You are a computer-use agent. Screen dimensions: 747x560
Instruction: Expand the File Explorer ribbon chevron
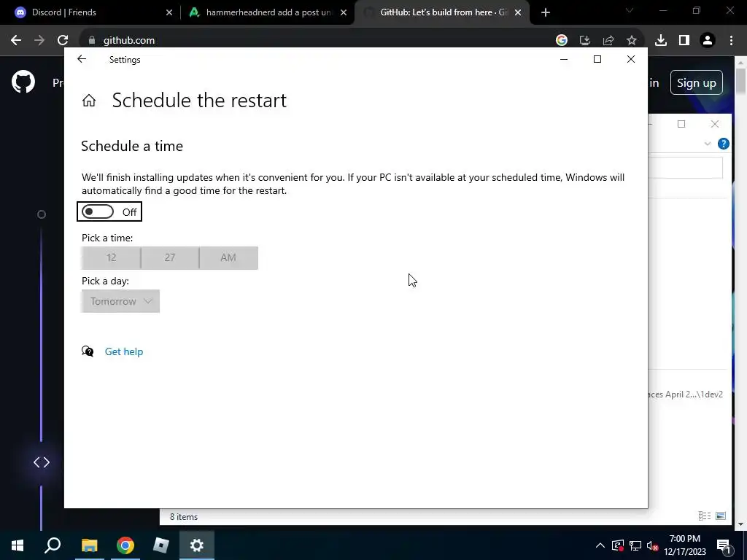[x=708, y=144]
